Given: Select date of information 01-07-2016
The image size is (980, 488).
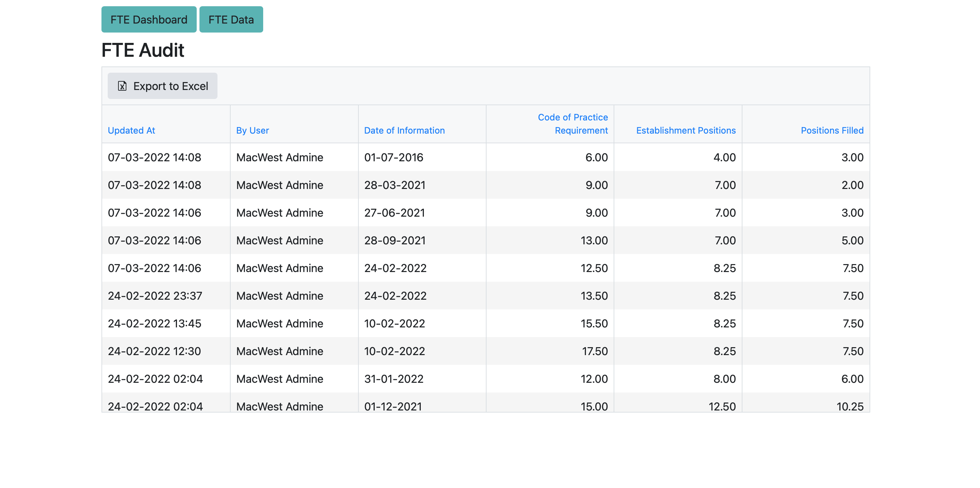Looking at the screenshot, I should click(x=393, y=157).
